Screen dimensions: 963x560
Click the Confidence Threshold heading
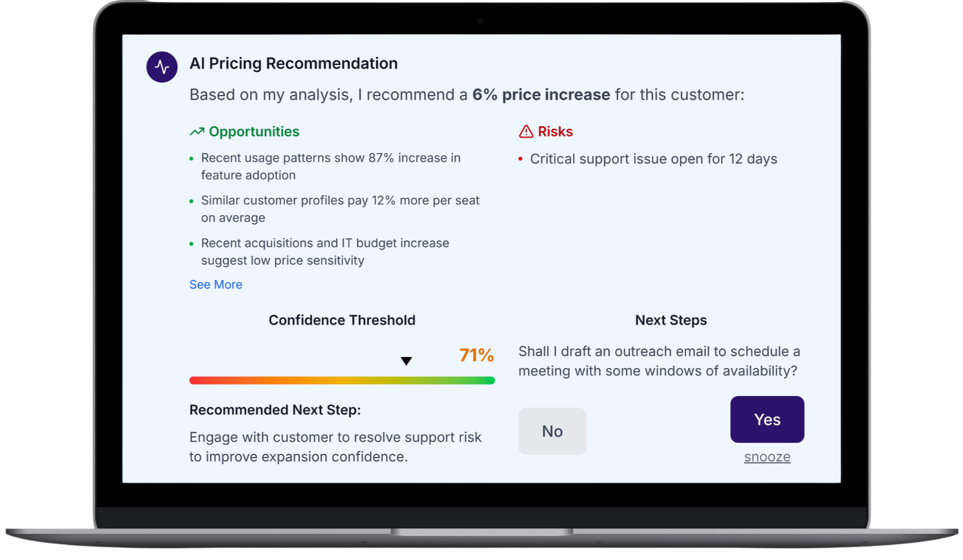342,320
